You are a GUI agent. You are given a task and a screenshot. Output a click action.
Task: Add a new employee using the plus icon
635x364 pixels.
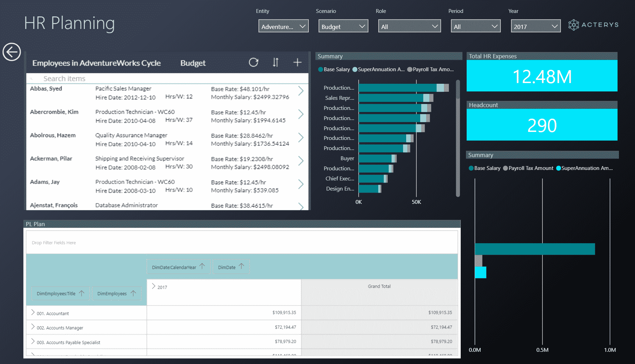tap(297, 62)
